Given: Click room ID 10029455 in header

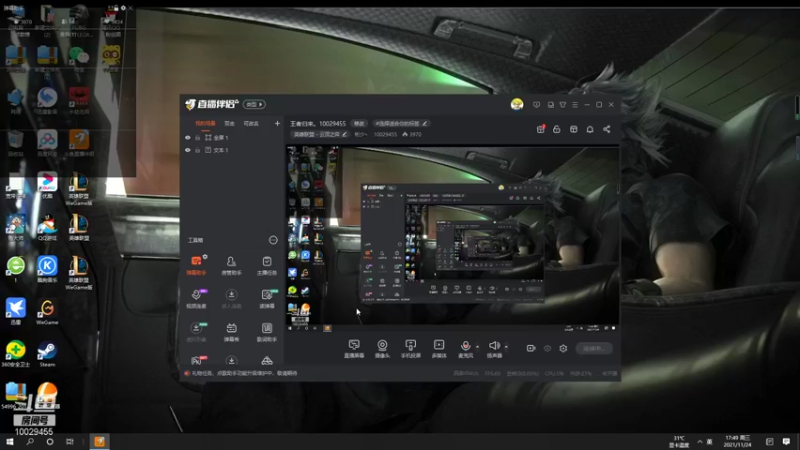Looking at the screenshot, I should [385, 134].
